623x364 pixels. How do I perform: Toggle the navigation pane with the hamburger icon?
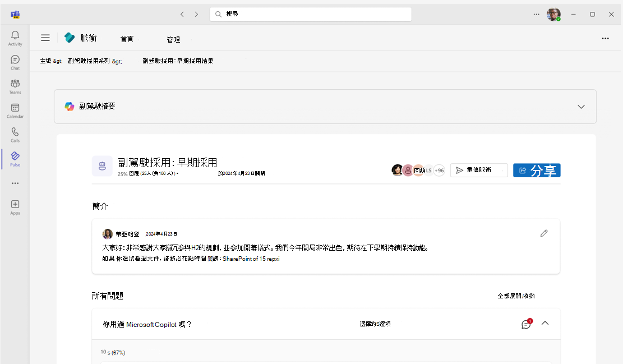(45, 38)
